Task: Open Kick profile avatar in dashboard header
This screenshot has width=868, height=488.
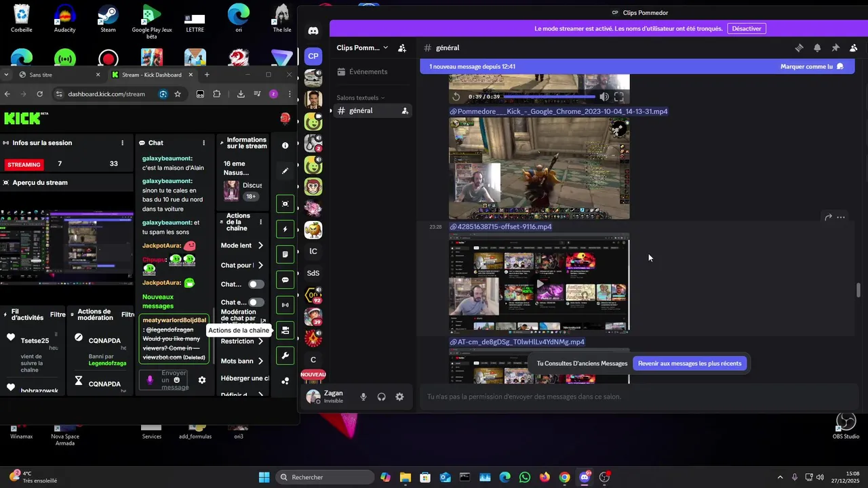Action: tap(285, 119)
